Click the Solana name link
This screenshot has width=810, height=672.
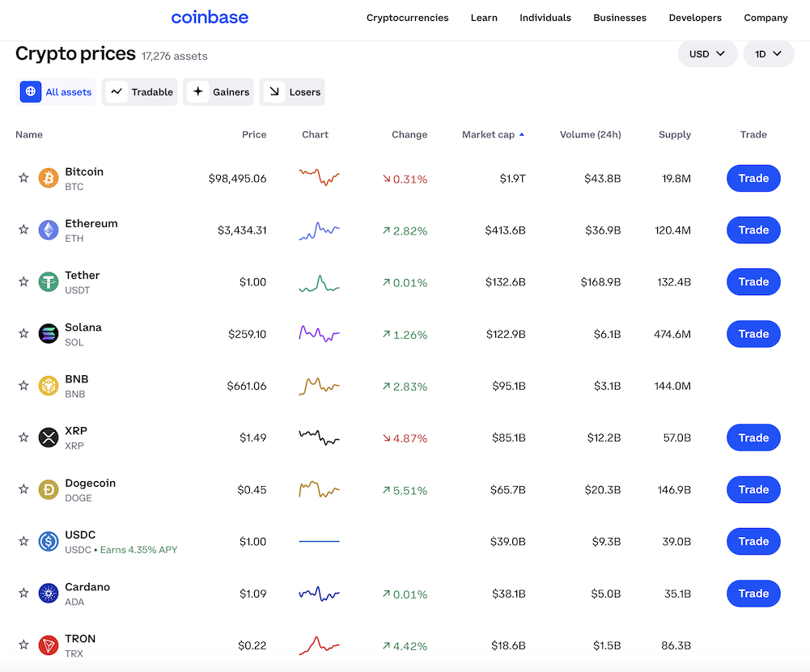[x=83, y=328]
